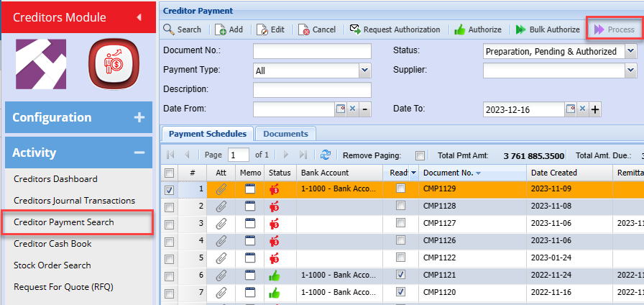The height and width of the screenshot is (305, 644).
Task: Open Creditor Payment Search in the sidebar
Action: (64, 222)
